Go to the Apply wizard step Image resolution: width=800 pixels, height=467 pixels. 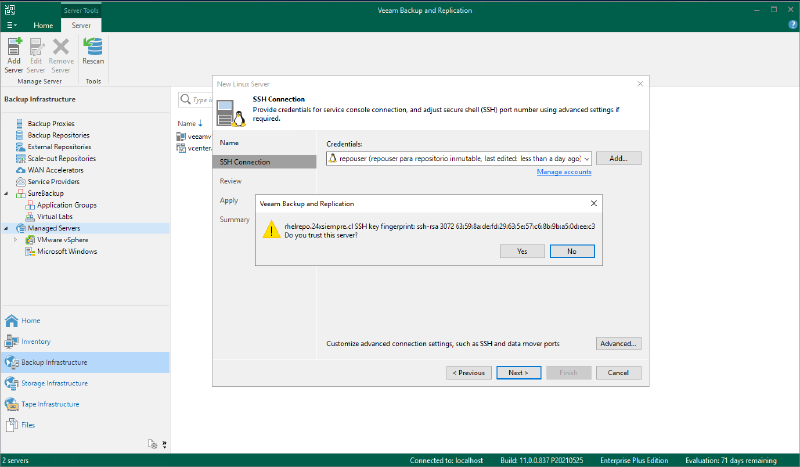point(229,201)
